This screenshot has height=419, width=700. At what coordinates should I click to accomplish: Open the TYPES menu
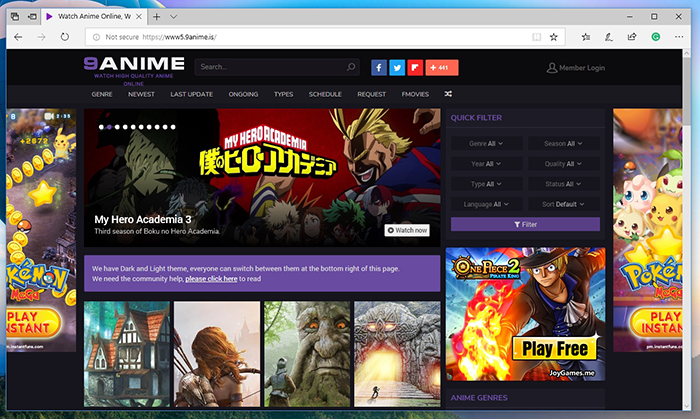pyautogui.click(x=283, y=94)
